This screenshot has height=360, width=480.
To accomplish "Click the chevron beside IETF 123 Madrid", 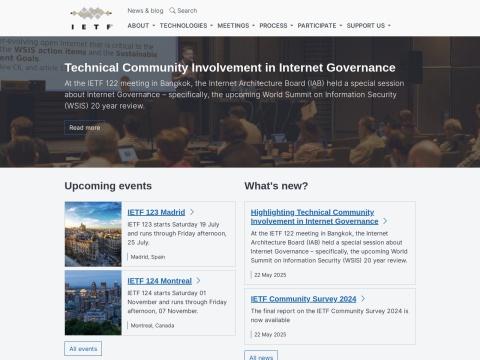I will point(192,212).
